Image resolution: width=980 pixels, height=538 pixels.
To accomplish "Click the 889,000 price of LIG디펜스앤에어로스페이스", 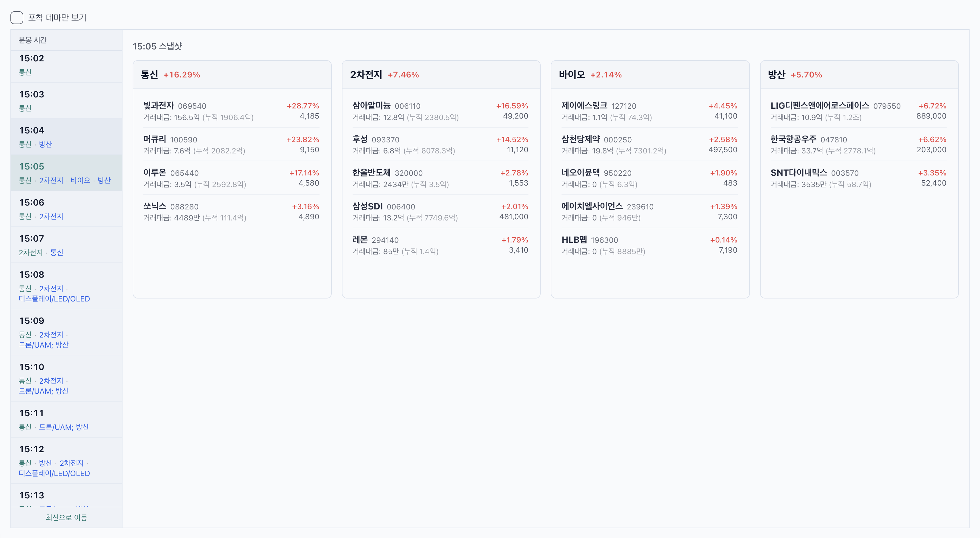I will [x=931, y=116].
